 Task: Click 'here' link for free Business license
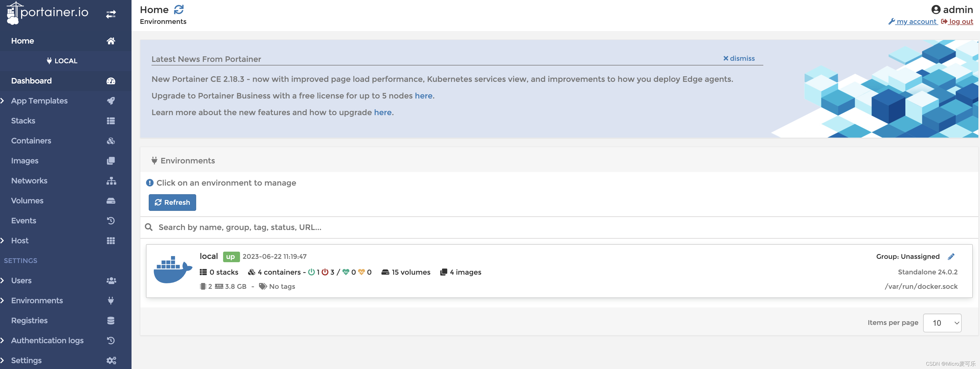coord(423,95)
